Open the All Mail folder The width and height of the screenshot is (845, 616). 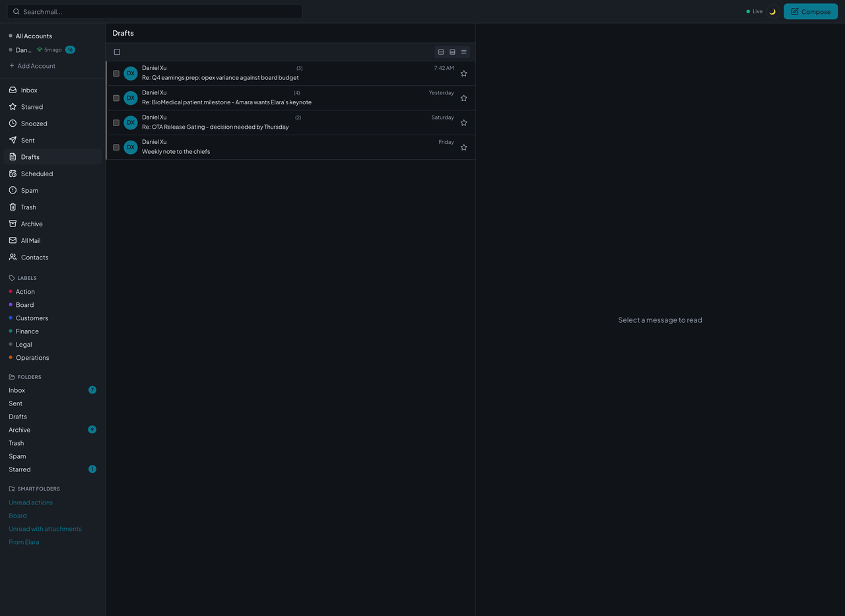(x=53, y=240)
